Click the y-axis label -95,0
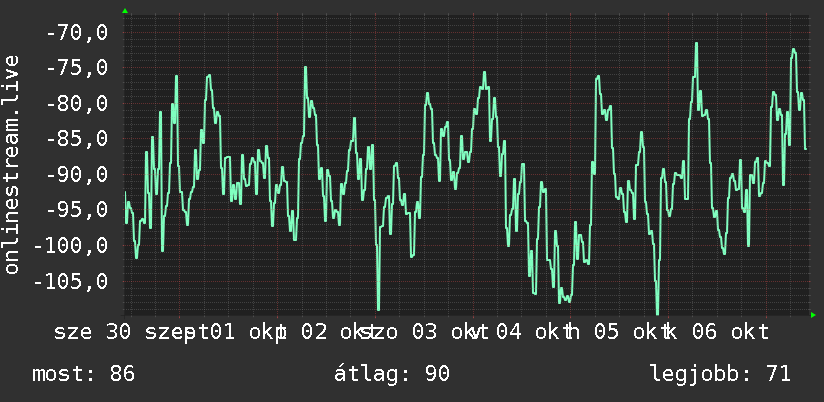This screenshot has height=402, width=824. click(77, 210)
